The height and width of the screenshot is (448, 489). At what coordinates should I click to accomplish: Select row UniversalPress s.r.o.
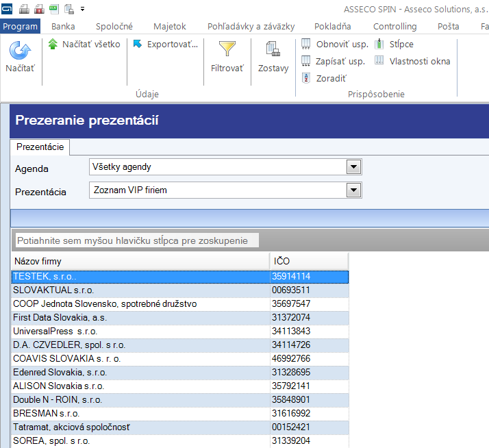click(180, 332)
